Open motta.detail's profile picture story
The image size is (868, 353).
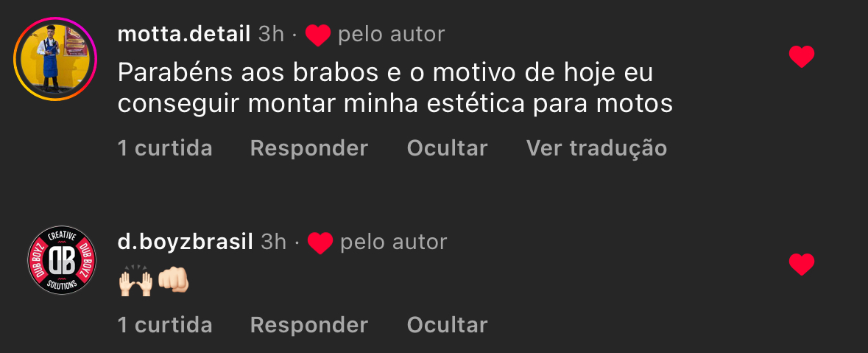click(x=55, y=59)
